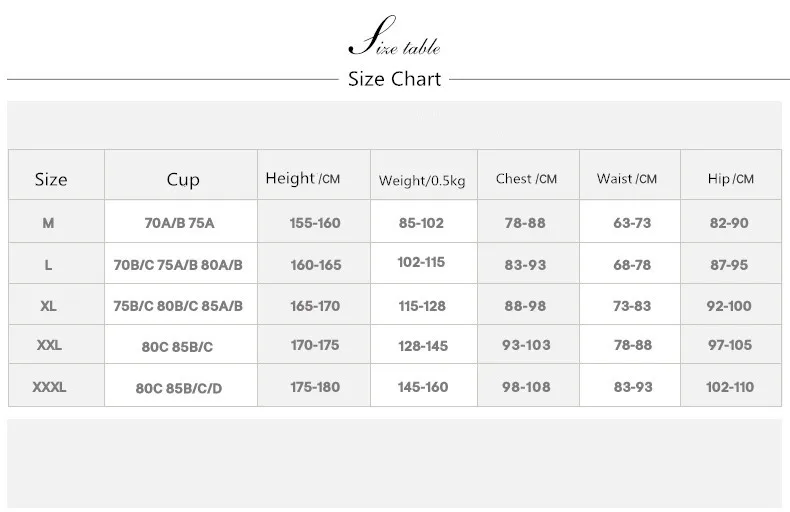The width and height of the screenshot is (790, 512).
Task: Select the 'Chest /CM' column header
Action: [526, 179]
